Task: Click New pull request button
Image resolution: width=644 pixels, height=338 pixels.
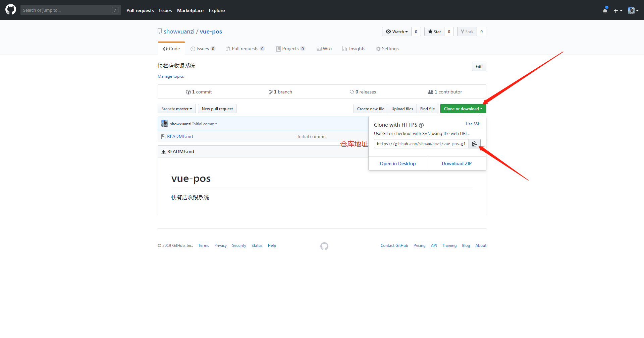Action: (217, 109)
